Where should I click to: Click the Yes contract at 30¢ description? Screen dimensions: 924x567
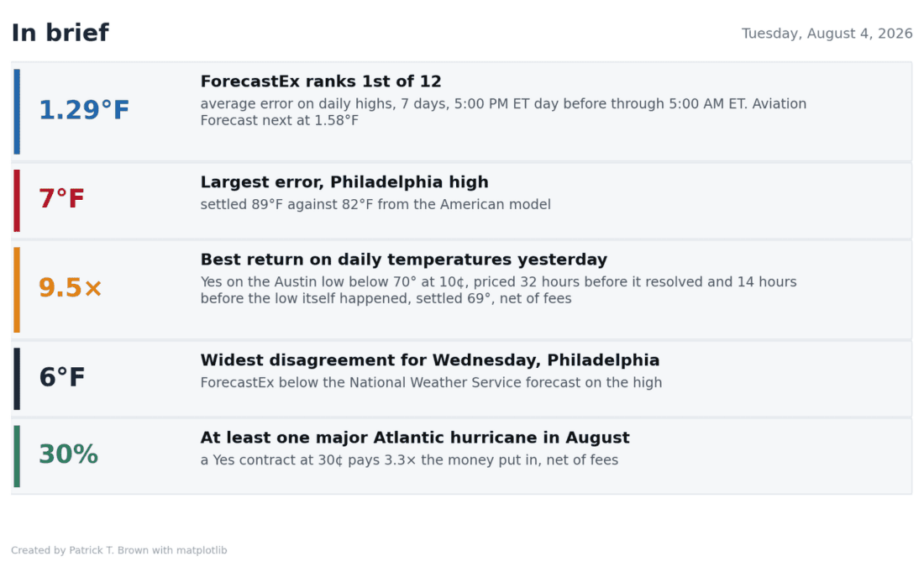[409, 459]
